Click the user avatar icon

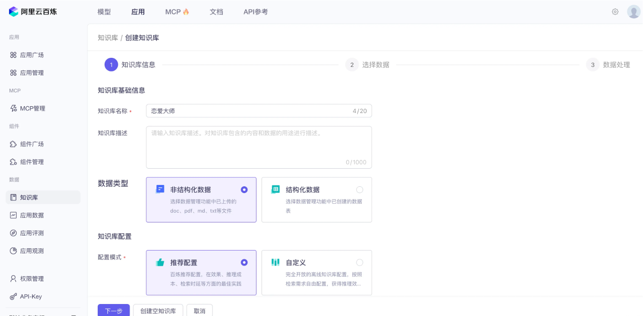633,12
